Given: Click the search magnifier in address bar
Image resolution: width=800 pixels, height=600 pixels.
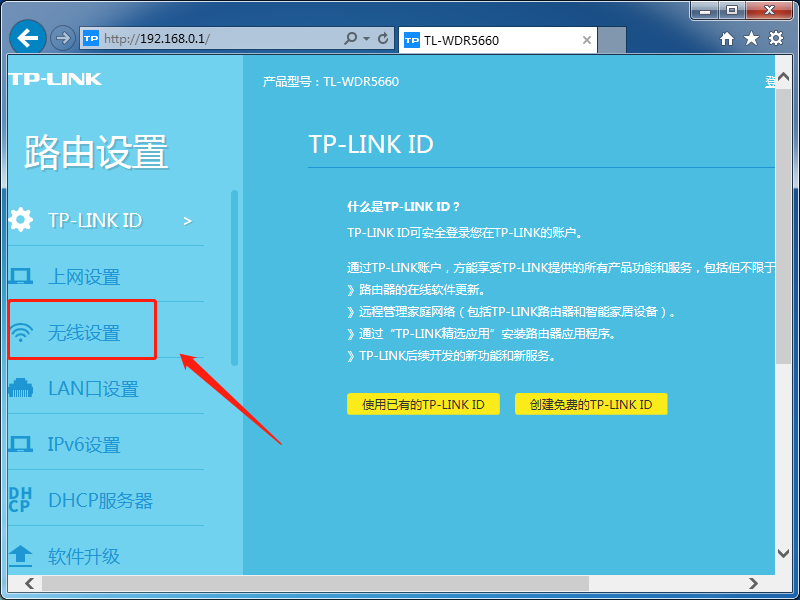Looking at the screenshot, I should click(350, 38).
